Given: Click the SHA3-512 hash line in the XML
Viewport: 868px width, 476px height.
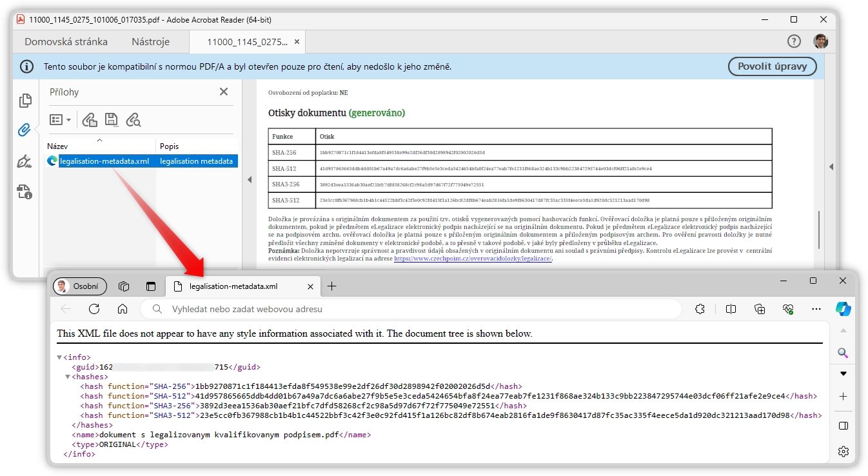Looking at the screenshot, I should pos(451,415).
